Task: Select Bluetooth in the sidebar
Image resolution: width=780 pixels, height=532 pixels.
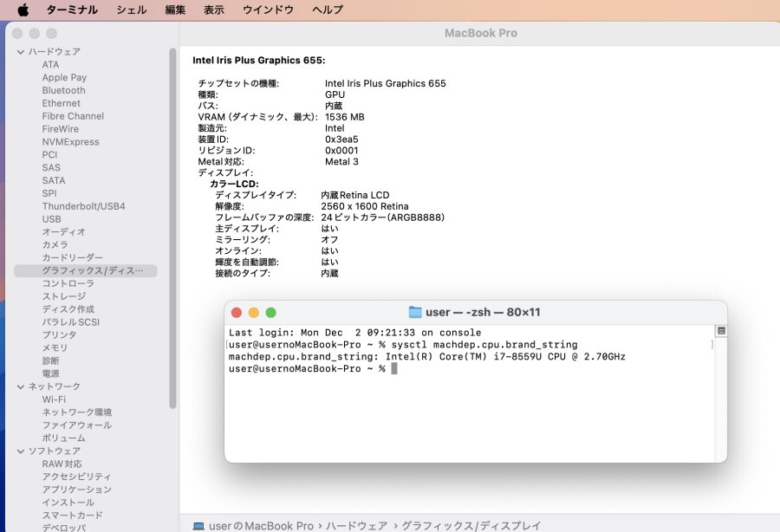Action: point(63,90)
